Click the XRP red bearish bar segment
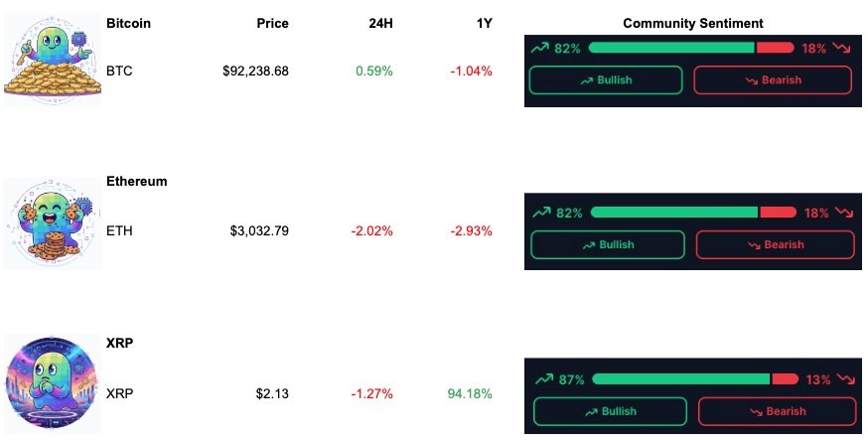Screen dimensions: 868x440 tap(786, 378)
